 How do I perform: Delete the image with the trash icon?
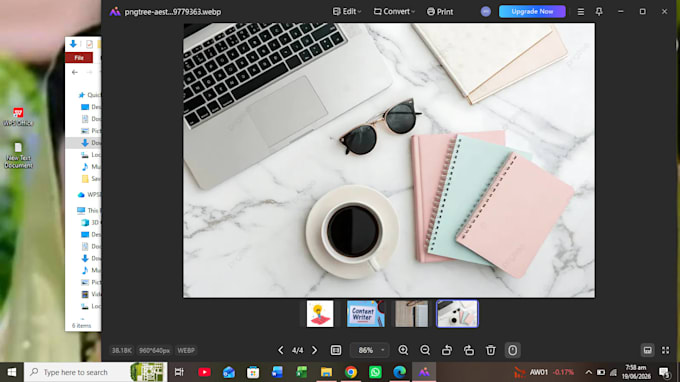pyautogui.click(x=490, y=350)
